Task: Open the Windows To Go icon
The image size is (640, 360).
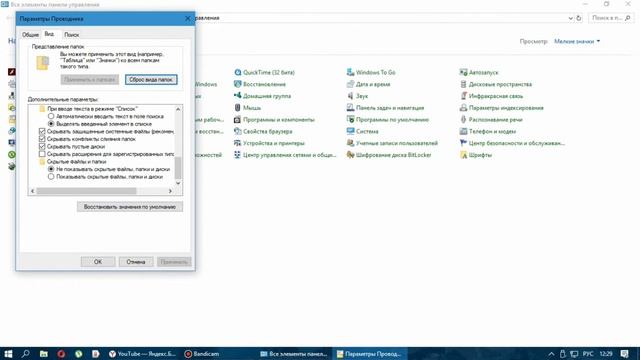Action: [x=350, y=72]
